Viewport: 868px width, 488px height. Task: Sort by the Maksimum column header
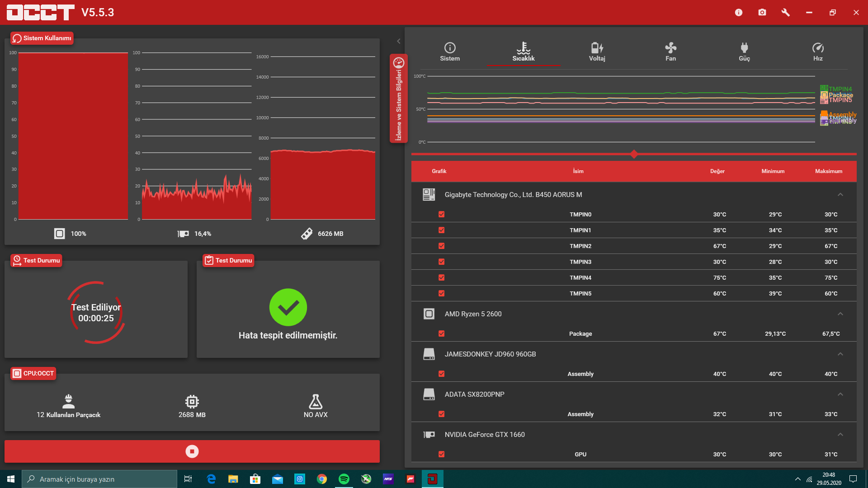coord(829,171)
